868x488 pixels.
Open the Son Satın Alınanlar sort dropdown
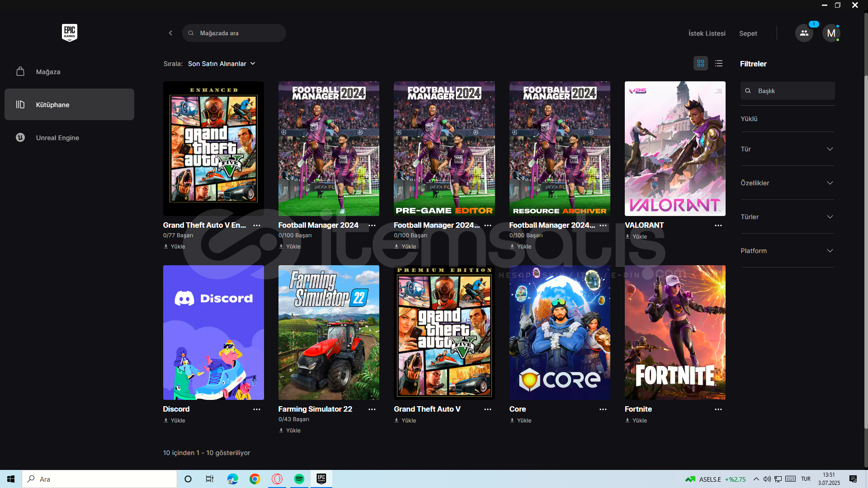click(x=222, y=64)
